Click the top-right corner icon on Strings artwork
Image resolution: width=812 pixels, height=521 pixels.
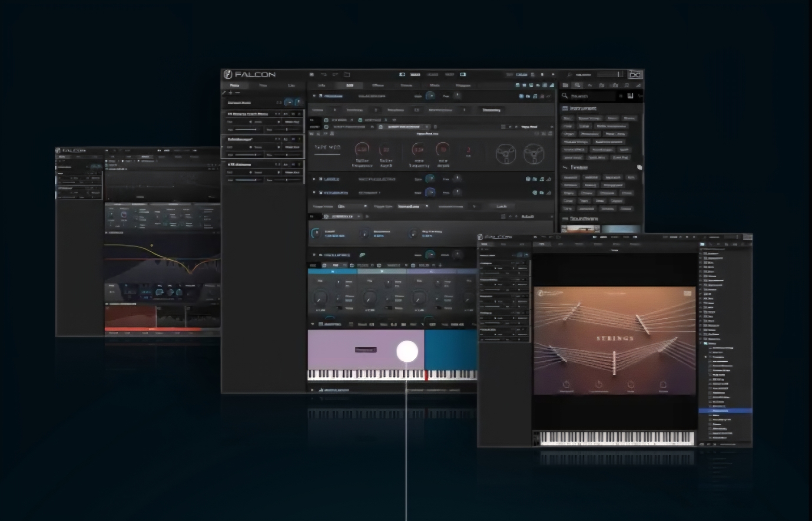coord(687,293)
